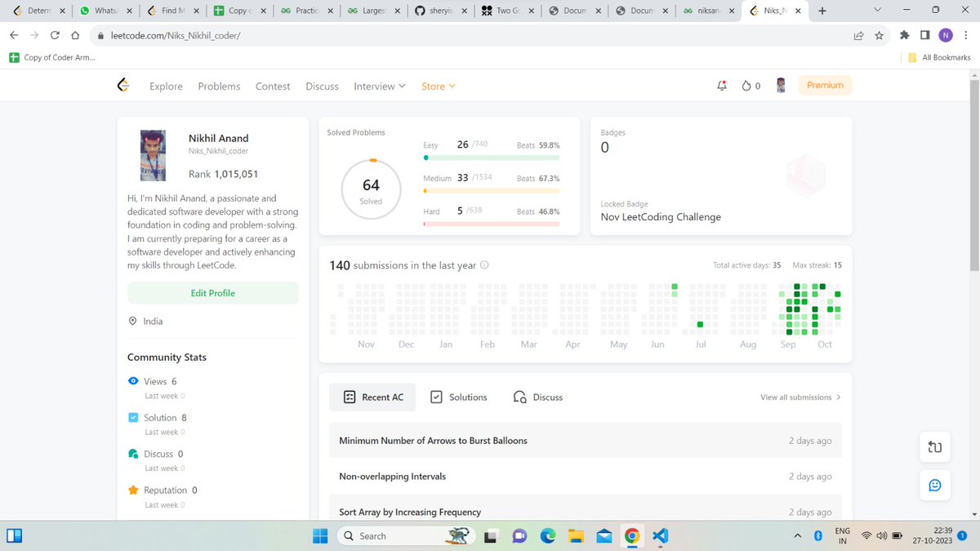Open the Explore nav item

tap(166, 86)
